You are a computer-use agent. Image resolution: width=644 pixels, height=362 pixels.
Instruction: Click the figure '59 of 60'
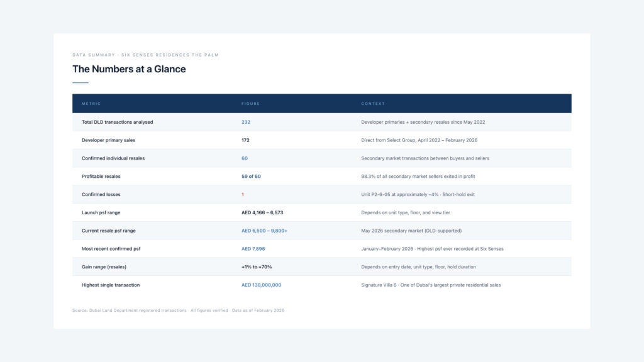251,176
